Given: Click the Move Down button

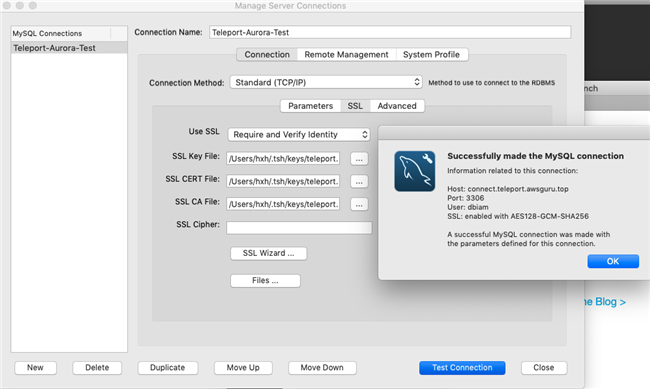Looking at the screenshot, I should [x=322, y=367].
